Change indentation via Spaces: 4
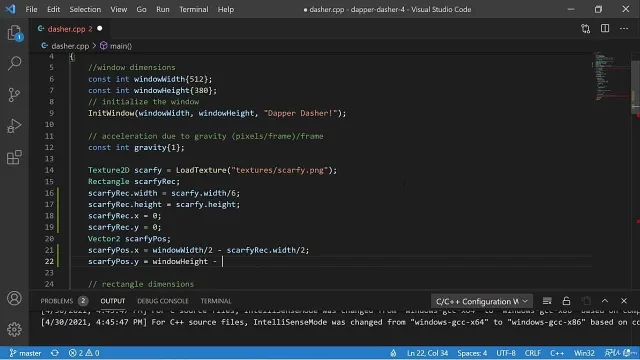640x360 pixels. 472,353
